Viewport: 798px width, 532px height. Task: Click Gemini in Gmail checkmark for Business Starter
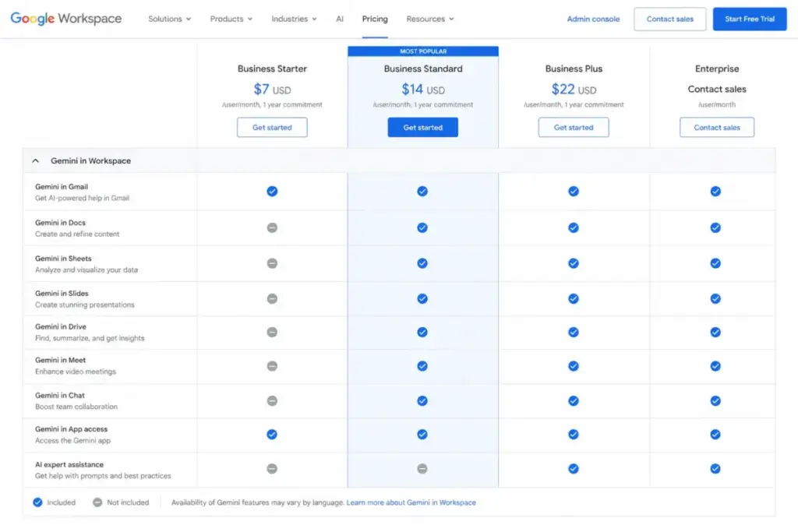[x=272, y=192]
